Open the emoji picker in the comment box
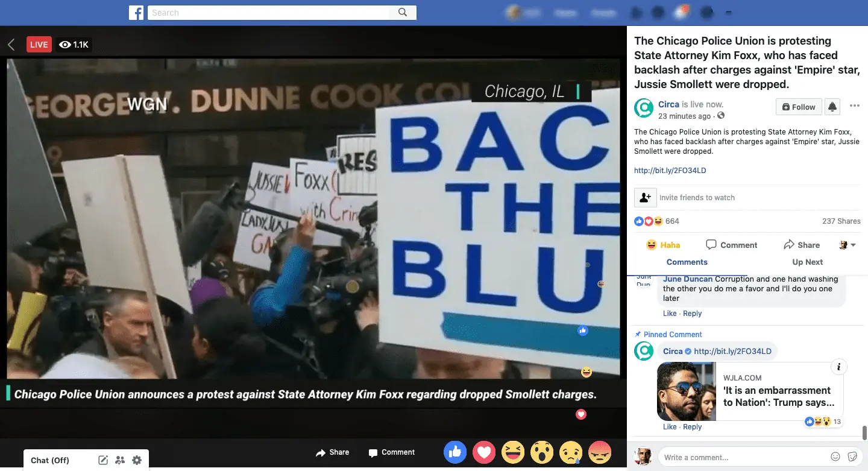 (x=835, y=457)
